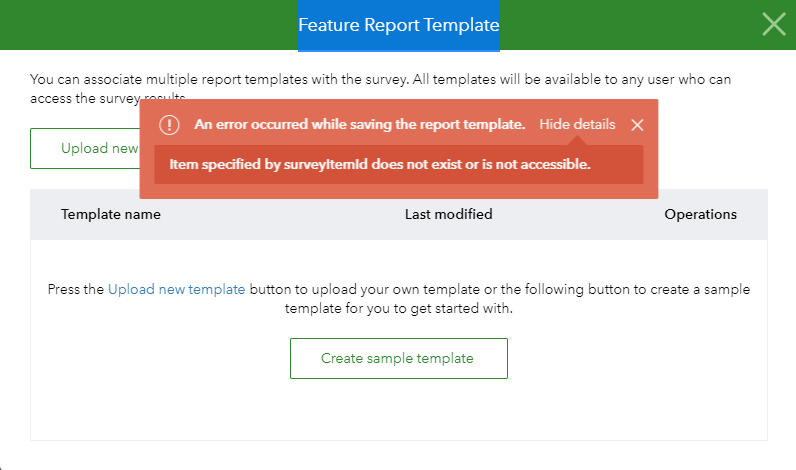Click the green header bar left of title

point(149,24)
